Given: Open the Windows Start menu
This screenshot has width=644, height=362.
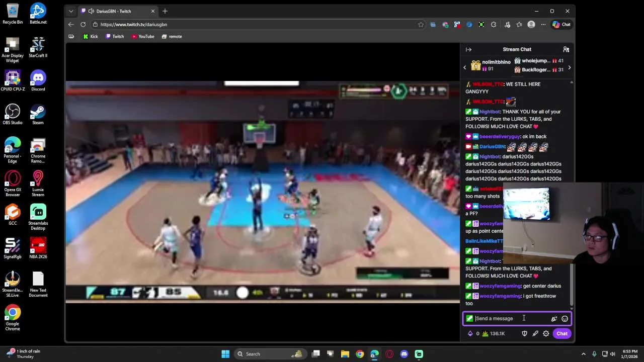Looking at the screenshot, I should pos(225,354).
